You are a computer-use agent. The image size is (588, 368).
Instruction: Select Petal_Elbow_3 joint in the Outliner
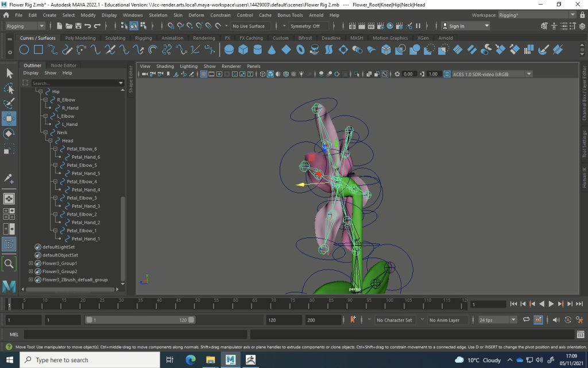click(x=81, y=198)
